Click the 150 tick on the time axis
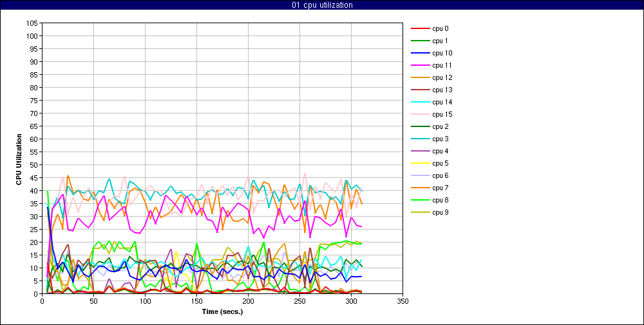The height and width of the screenshot is (325, 644). coord(196,302)
